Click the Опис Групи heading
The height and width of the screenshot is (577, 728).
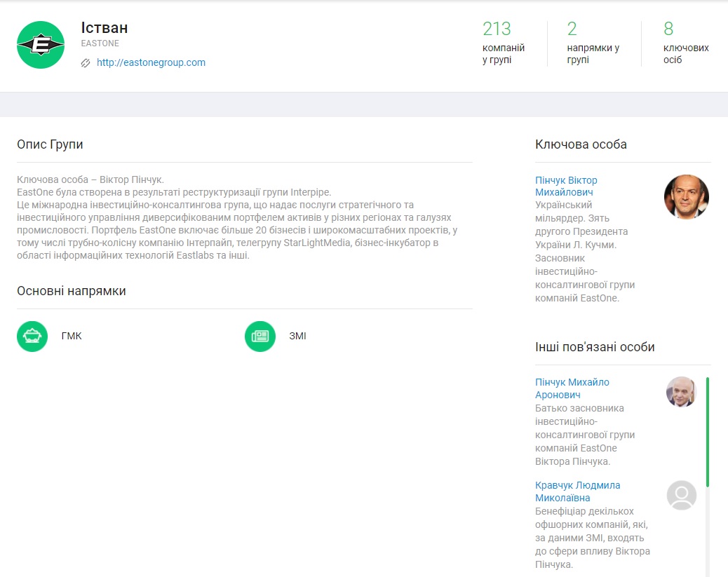[50, 144]
